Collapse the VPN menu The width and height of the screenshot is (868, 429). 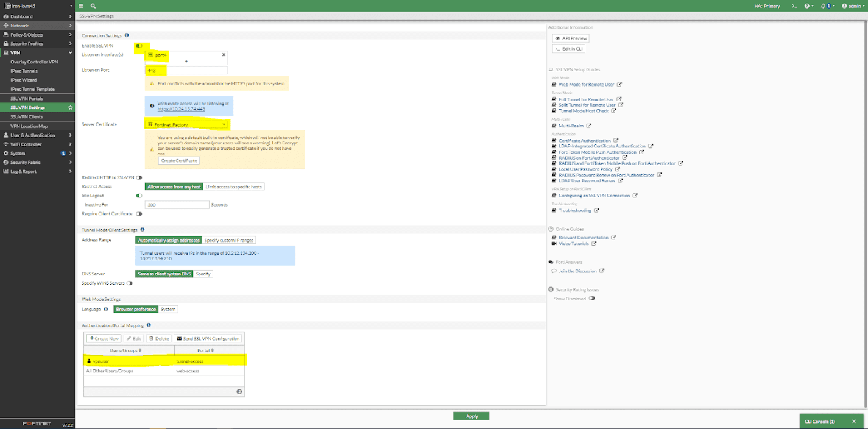37,53
